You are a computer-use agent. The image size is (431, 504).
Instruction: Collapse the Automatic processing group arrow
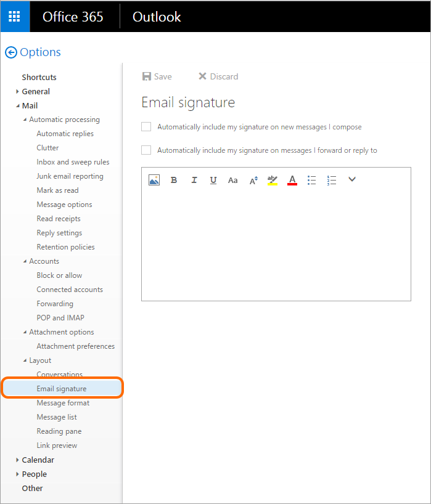25,120
